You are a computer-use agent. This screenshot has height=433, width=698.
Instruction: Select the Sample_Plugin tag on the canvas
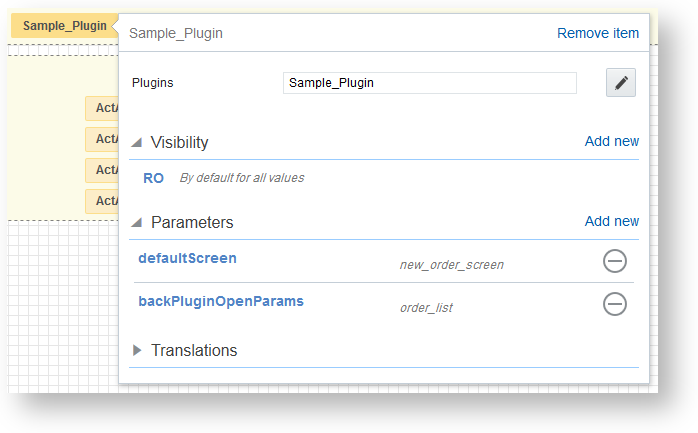click(x=64, y=25)
